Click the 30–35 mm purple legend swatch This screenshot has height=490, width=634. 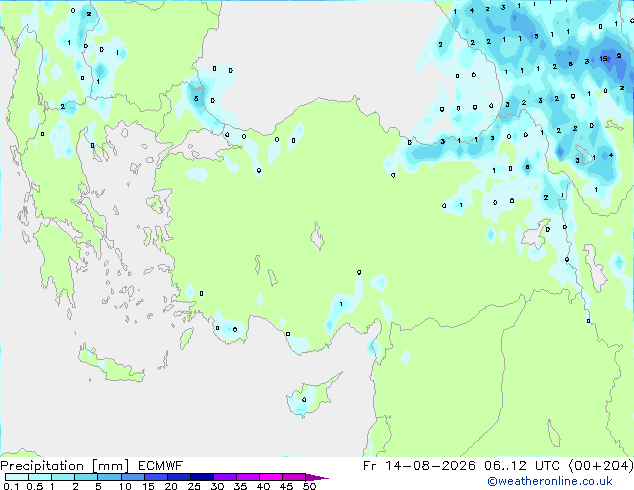(225, 477)
